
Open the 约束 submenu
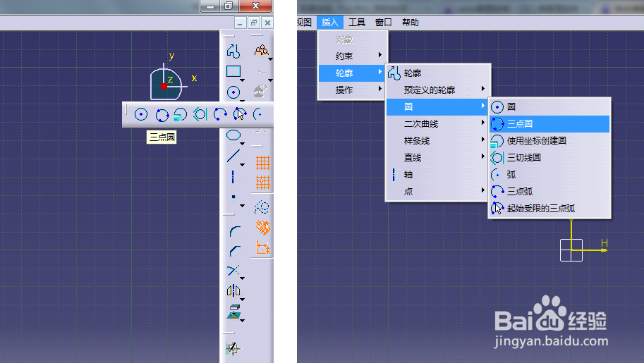[353, 56]
